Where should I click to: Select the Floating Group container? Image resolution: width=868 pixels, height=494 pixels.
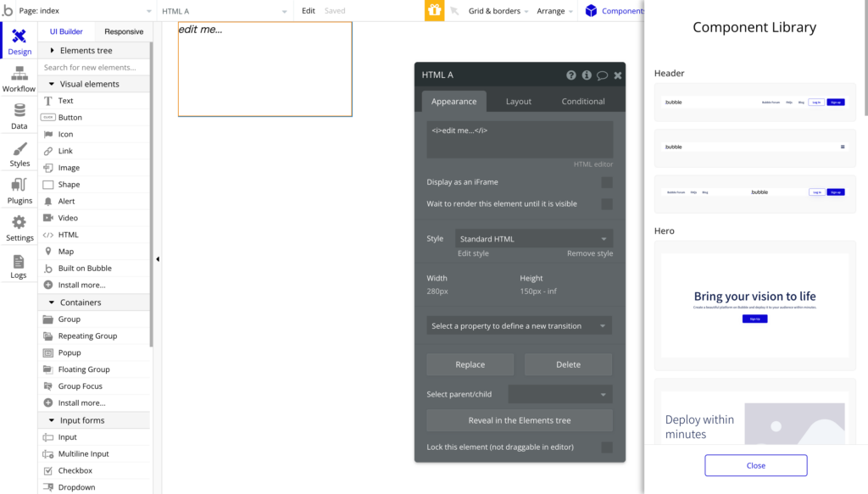pos(95,369)
